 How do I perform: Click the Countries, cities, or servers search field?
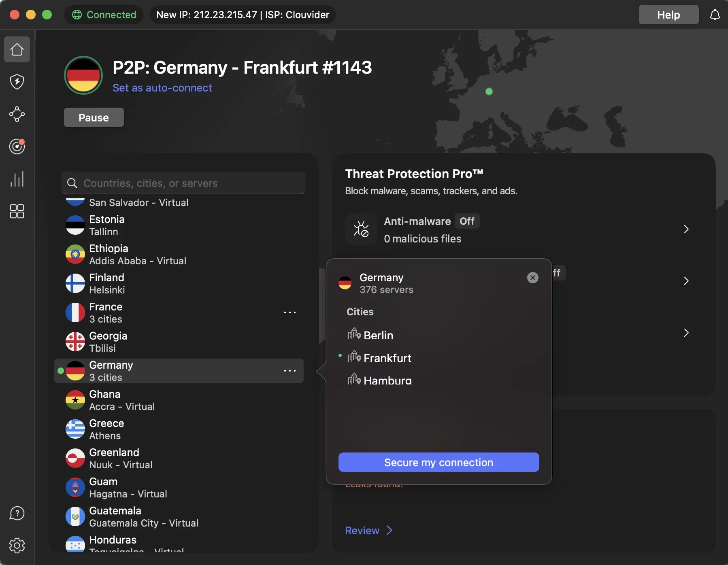pos(183,183)
